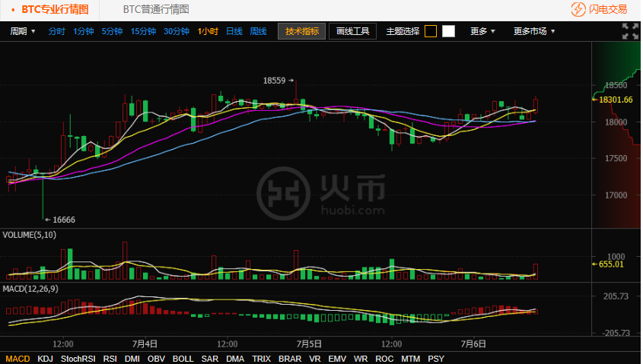Switch to the BOLL indicator
Screen dimensions: 643x364
183,358
